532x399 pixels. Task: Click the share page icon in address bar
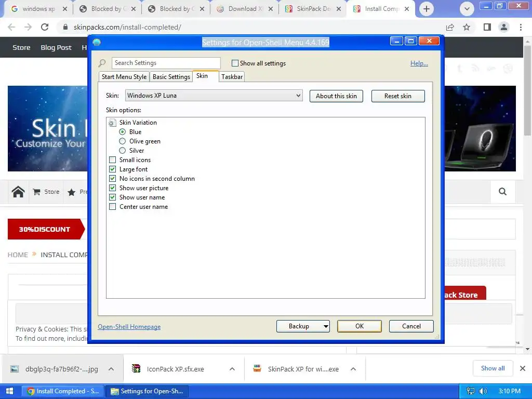[x=450, y=27]
